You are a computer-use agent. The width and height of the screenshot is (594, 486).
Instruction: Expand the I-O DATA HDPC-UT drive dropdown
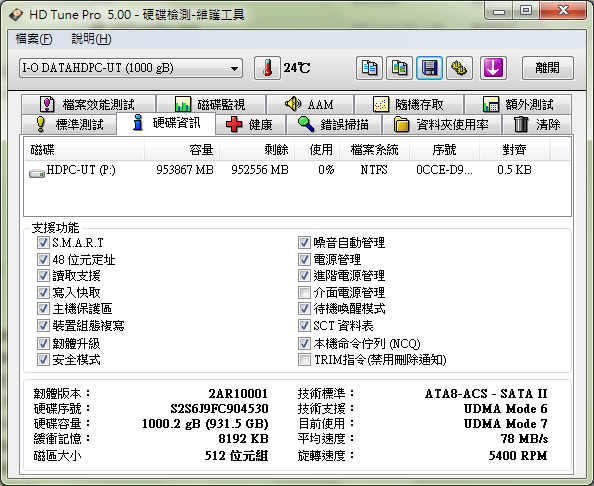131,68
